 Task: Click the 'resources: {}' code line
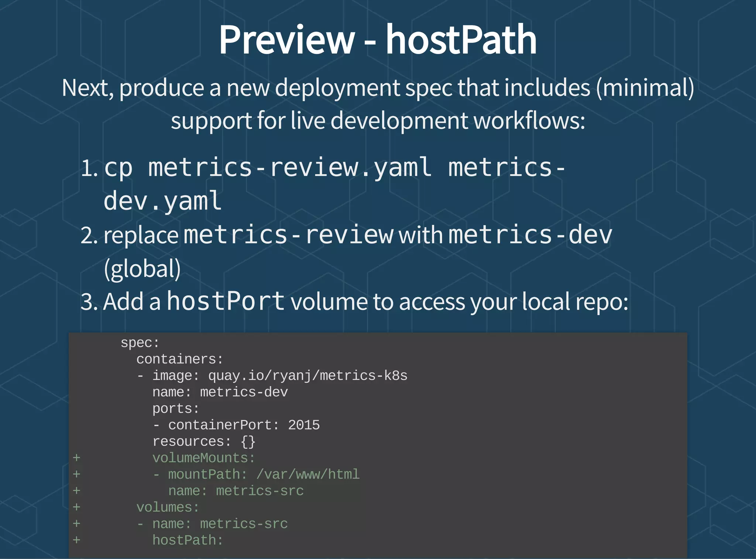click(204, 442)
